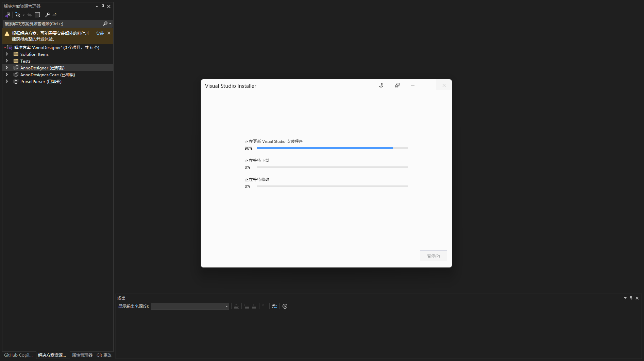Click the AnnoDesigner unloaded project icon
644x361 pixels.
16,68
